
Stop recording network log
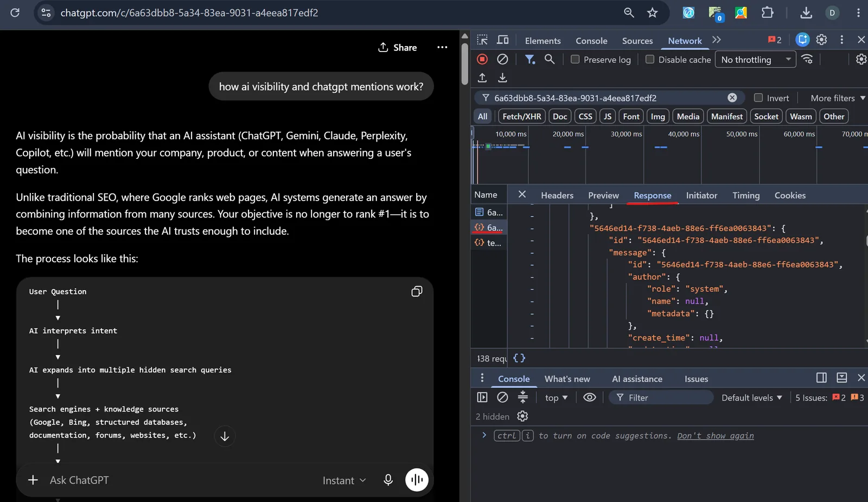(482, 59)
